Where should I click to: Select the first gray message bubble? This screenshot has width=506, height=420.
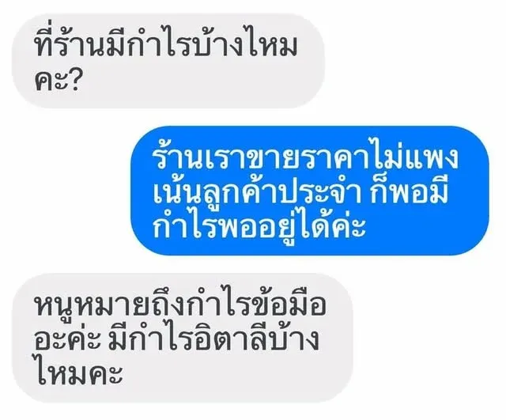pos(168,61)
